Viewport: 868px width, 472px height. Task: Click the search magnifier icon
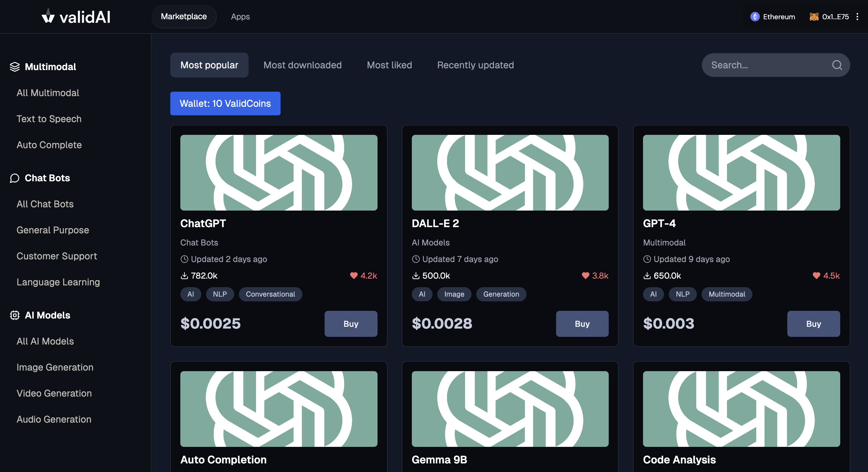point(837,65)
